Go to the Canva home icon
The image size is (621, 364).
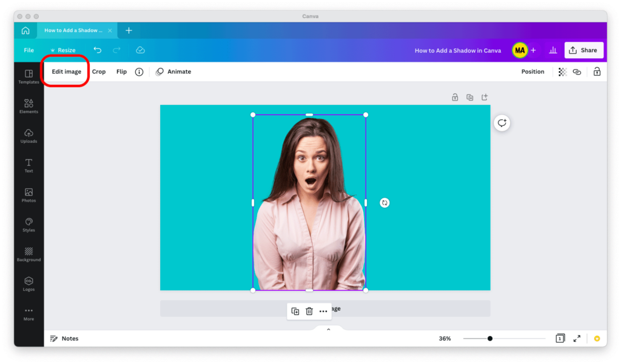(25, 30)
